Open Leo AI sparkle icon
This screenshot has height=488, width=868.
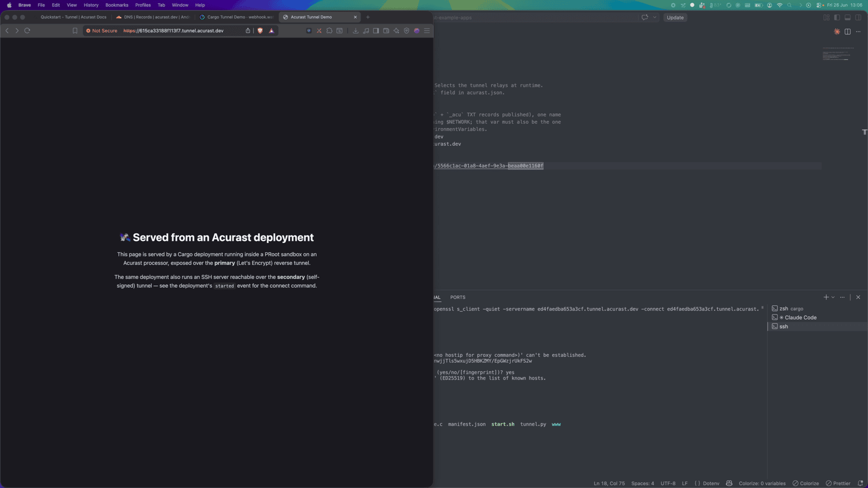pos(396,31)
